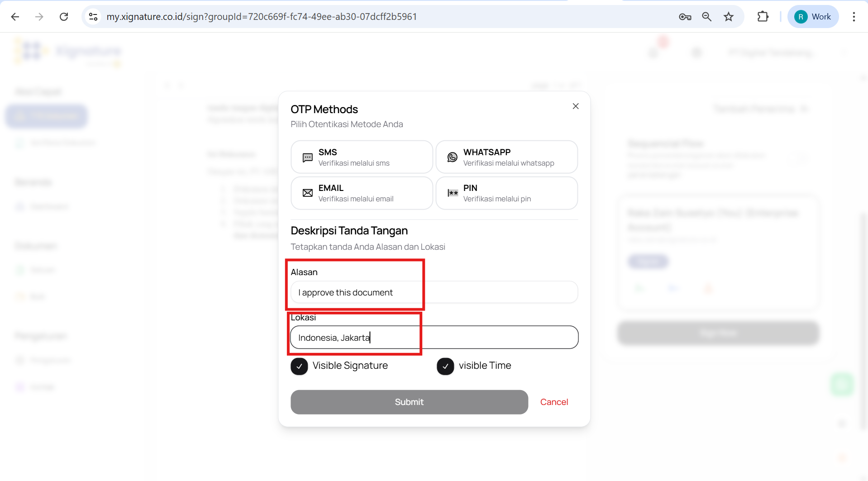Select PIN verification option
Screen dimensions: 868x481
point(506,193)
